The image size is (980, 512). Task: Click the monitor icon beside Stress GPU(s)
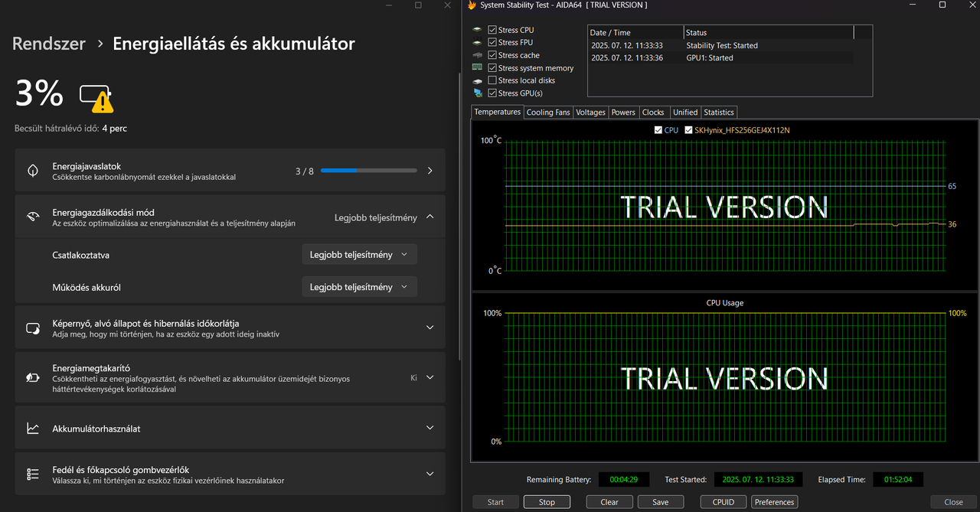pos(478,93)
